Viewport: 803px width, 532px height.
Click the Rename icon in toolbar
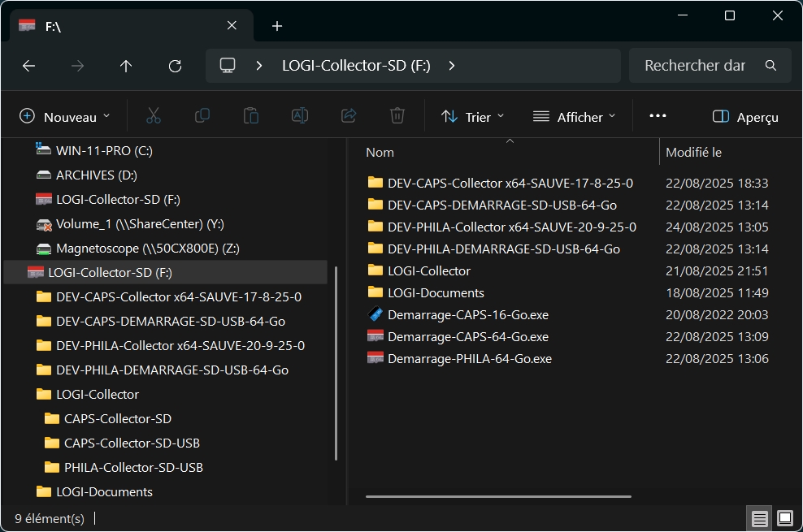pyautogui.click(x=300, y=116)
